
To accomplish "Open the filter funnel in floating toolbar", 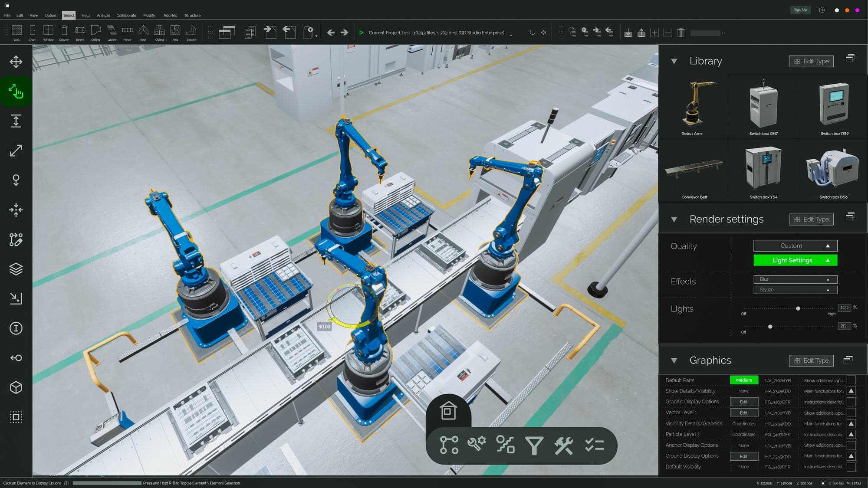I will pyautogui.click(x=534, y=445).
